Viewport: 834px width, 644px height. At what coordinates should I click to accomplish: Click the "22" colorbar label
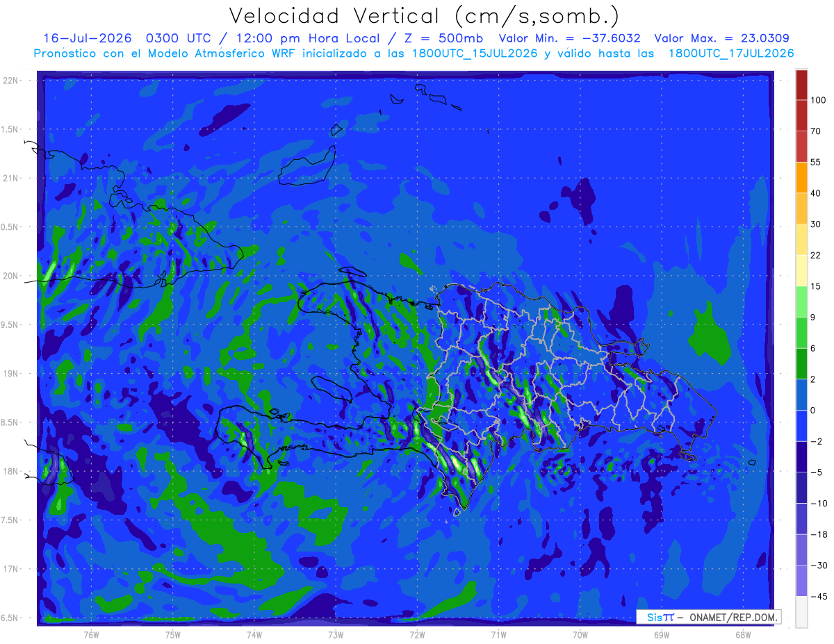[x=816, y=254]
